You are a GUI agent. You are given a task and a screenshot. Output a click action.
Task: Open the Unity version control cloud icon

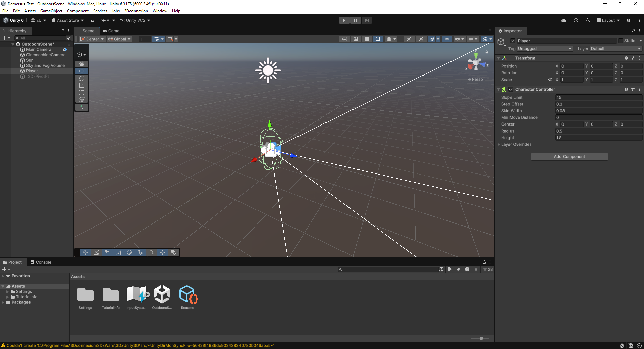click(x=563, y=20)
